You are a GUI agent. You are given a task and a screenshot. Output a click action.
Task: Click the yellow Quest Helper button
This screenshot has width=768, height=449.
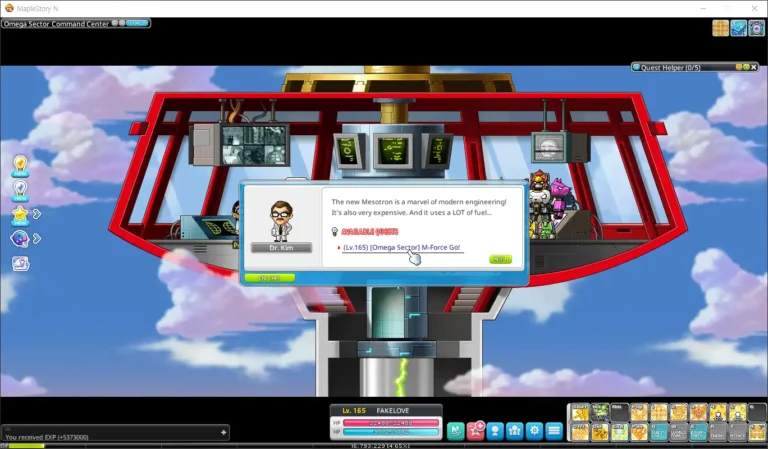pyautogui.click(x=739, y=67)
